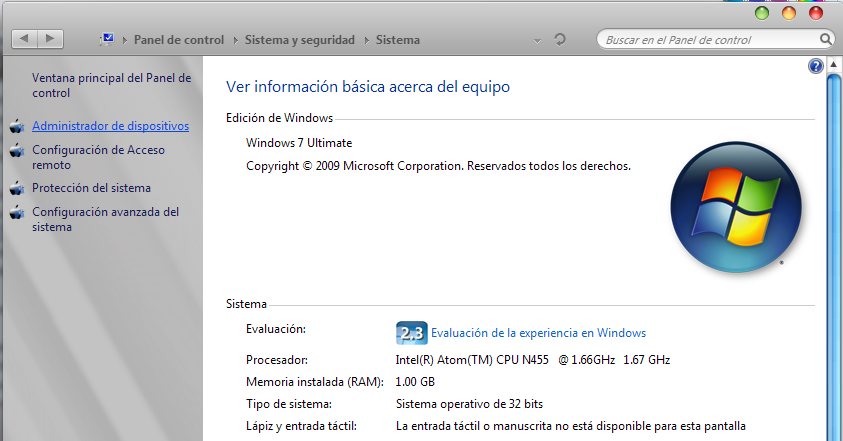Click the shield icon beside Protección del sistema
The width and height of the screenshot is (843, 441).
coord(17,188)
